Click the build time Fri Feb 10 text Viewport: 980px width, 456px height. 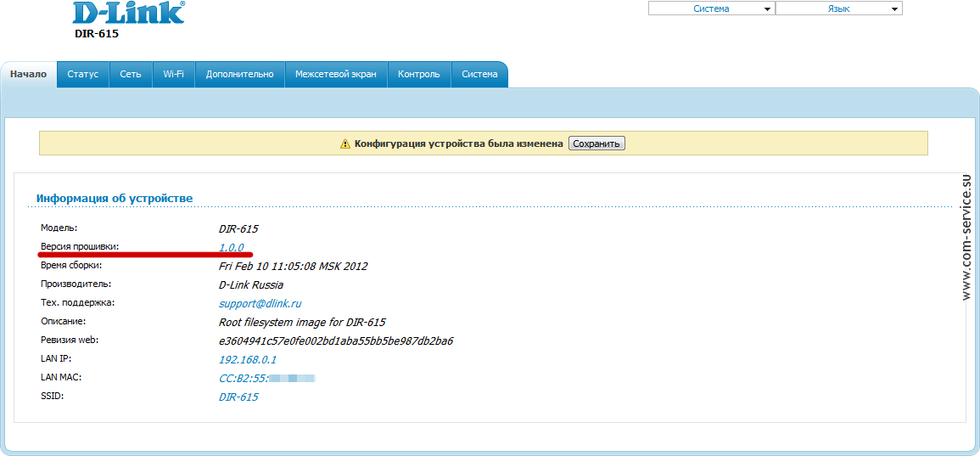tap(293, 267)
